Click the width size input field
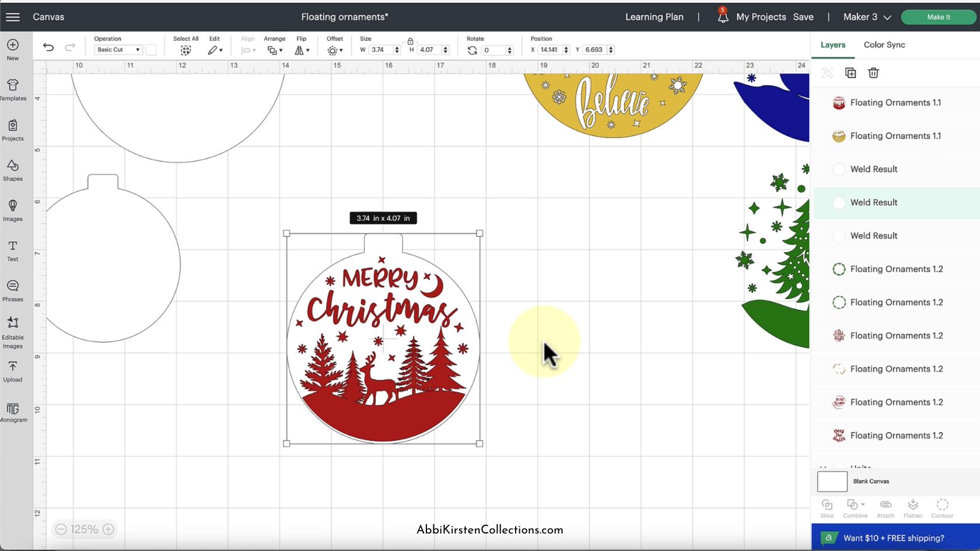This screenshot has width=980, height=551. pos(381,50)
